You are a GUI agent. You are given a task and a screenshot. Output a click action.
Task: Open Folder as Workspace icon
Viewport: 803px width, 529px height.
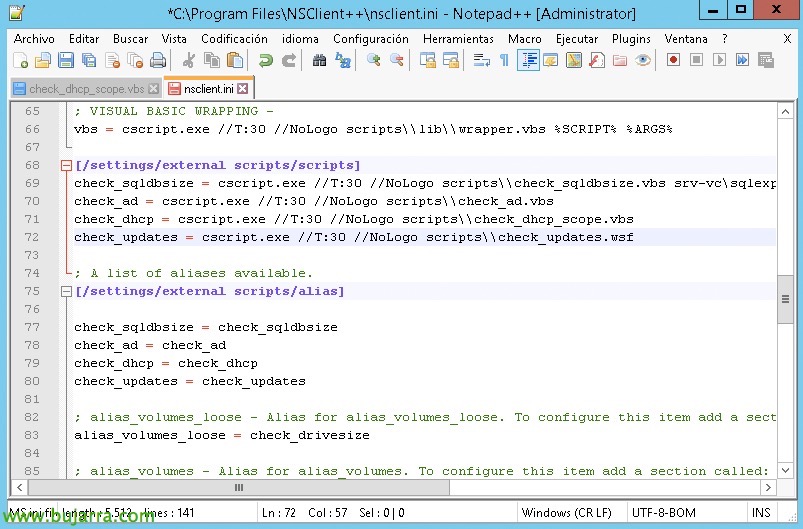(x=620, y=60)
